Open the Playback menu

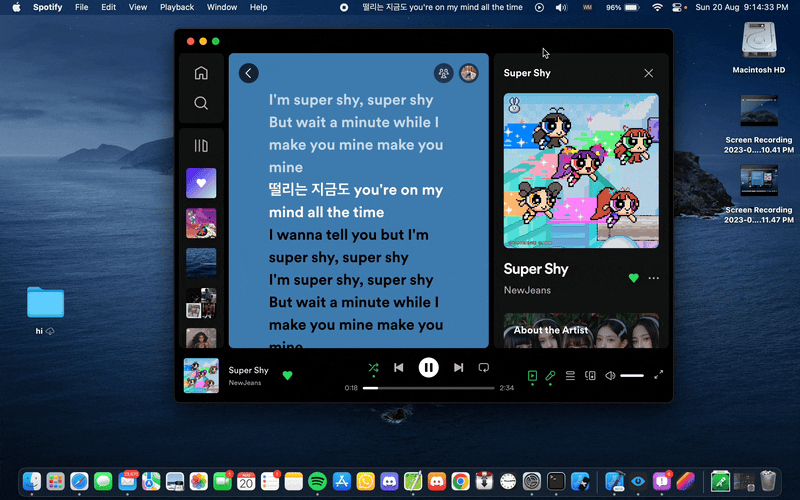177,7
